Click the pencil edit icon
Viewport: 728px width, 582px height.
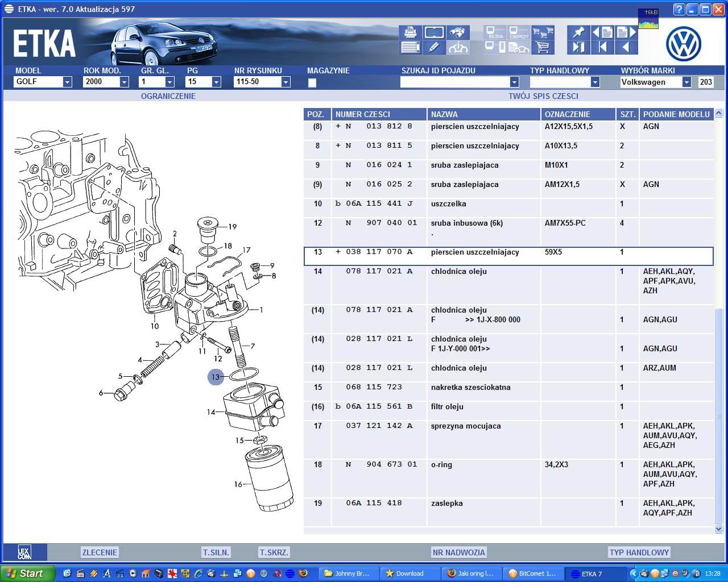pos(434,47)
